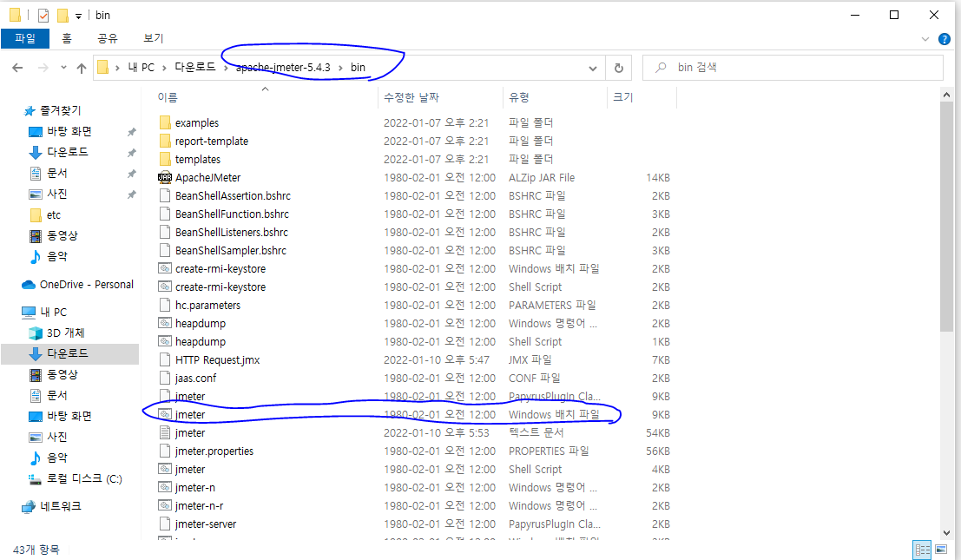Select jmeter.properties file
The width and height of the screenshot is (961, 560).
[x=214, y=451]
